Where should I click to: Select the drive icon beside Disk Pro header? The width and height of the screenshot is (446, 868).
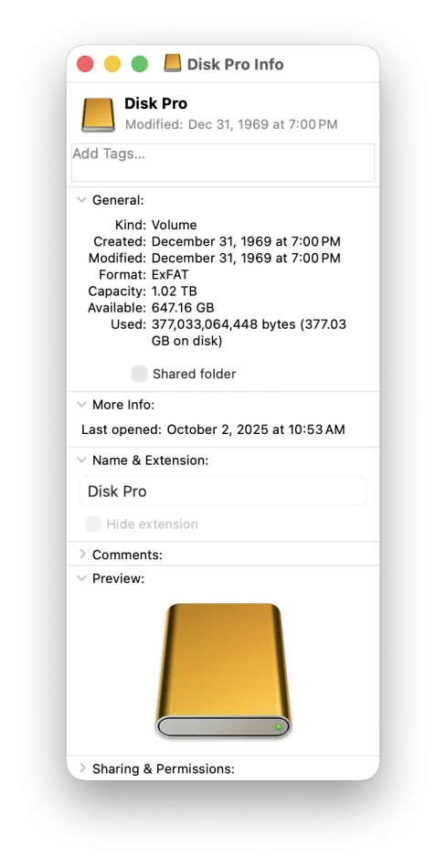point(98,114)
